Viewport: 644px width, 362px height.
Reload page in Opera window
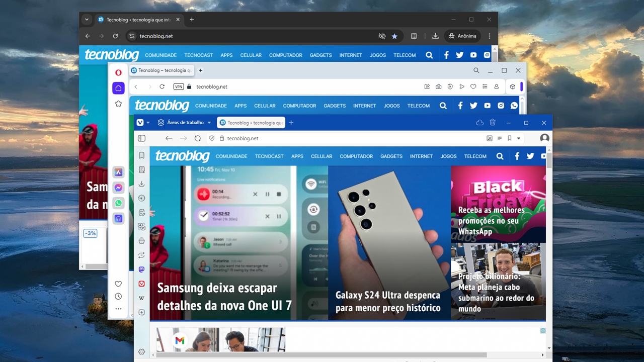(x=162, y=86)
